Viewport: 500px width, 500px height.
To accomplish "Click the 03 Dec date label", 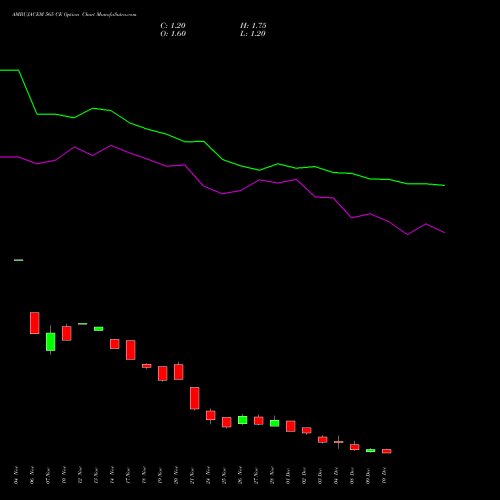I will [320, 475].
